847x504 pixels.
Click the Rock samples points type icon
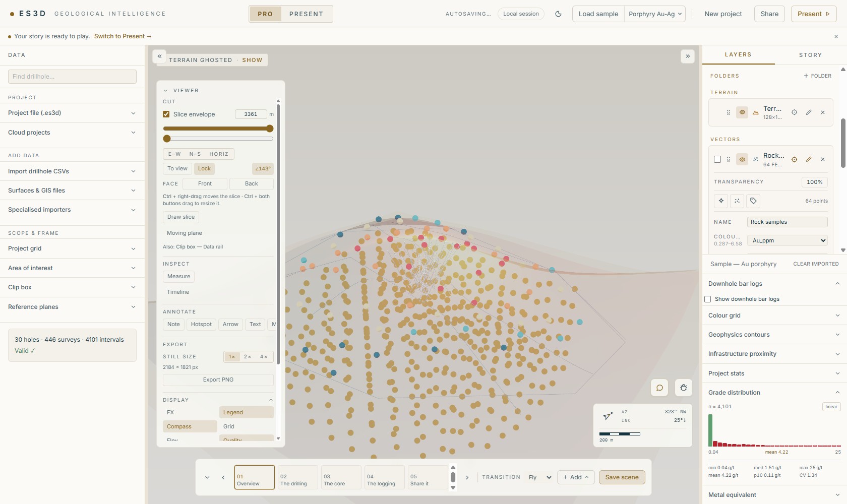[x=756, y=159]
